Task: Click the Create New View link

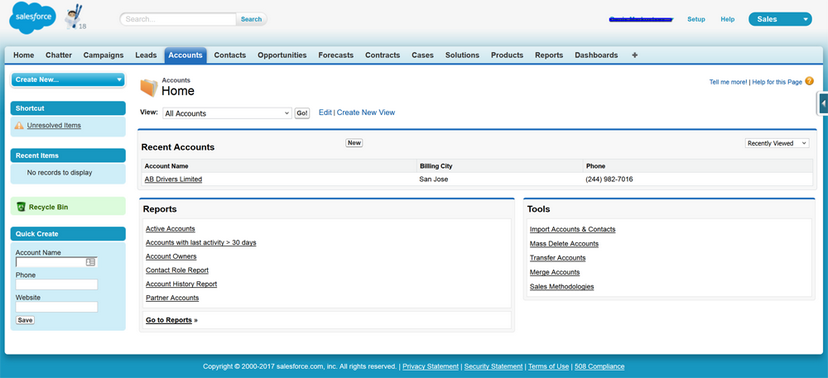Action: pyautogui.click(x=366, y=112)
